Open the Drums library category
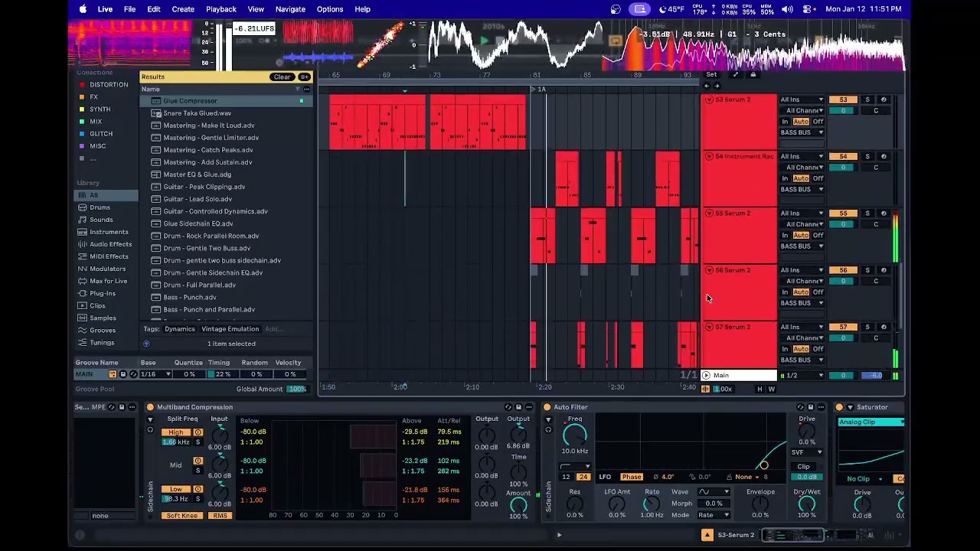 pos(100,207)
